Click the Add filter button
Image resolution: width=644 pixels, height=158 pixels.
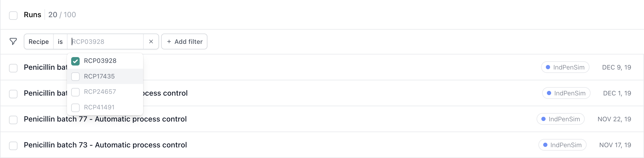click(184, 41)
